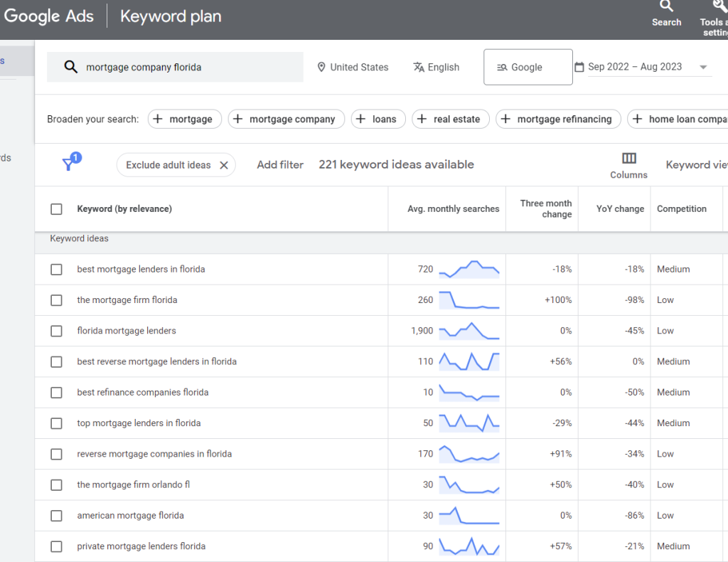Click the Search magnifier icon in header

(x=666, y=7)
